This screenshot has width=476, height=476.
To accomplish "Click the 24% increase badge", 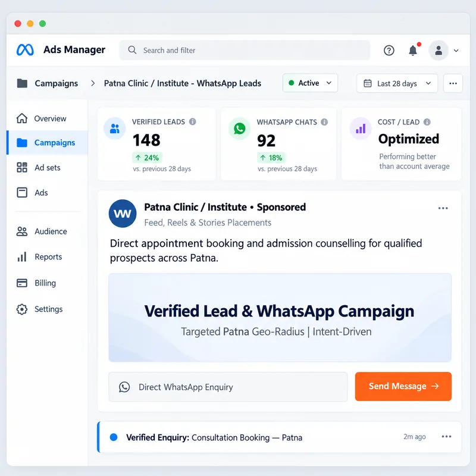I will click(x=147, y=158).
